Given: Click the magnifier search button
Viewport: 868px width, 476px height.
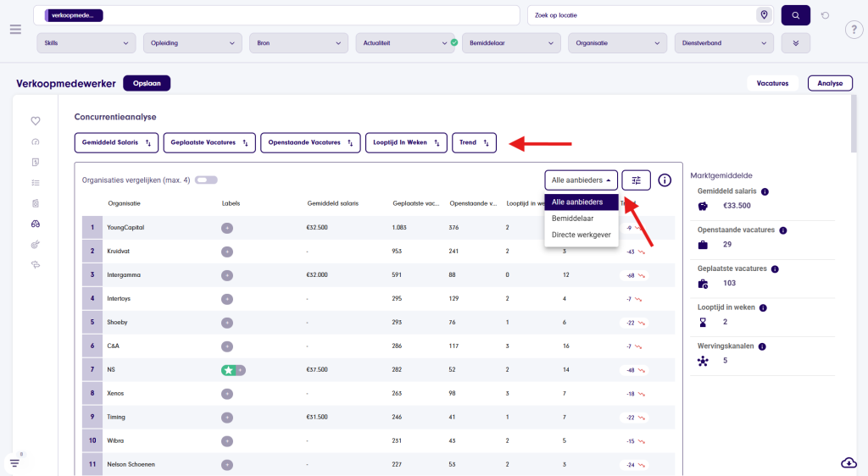Looking at the screenshot, I should coord(795,15).
